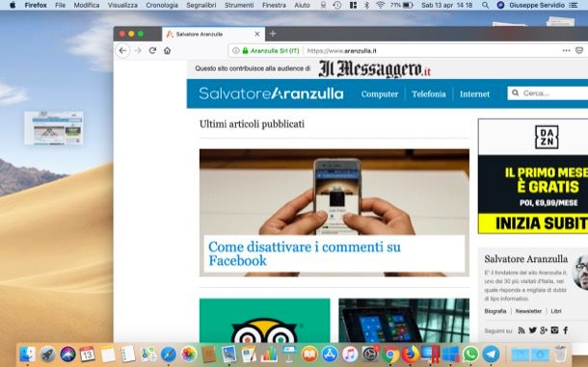This screenshot has height=367, width=588.
Task: Open the App Store from the Dock
Action: click(x=330, y=354)
